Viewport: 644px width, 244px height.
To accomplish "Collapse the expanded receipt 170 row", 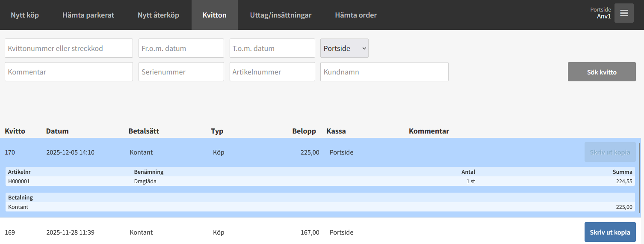I will (257, 152).
